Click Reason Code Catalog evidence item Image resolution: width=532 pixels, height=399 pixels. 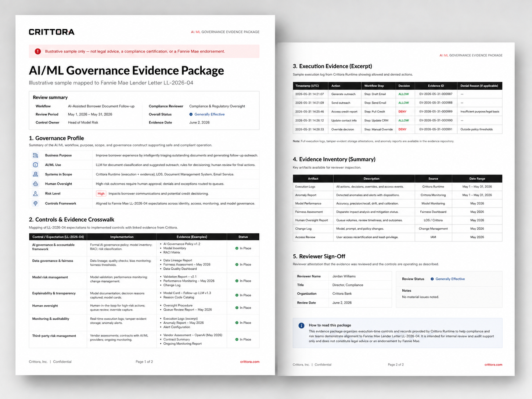point(179,297)
